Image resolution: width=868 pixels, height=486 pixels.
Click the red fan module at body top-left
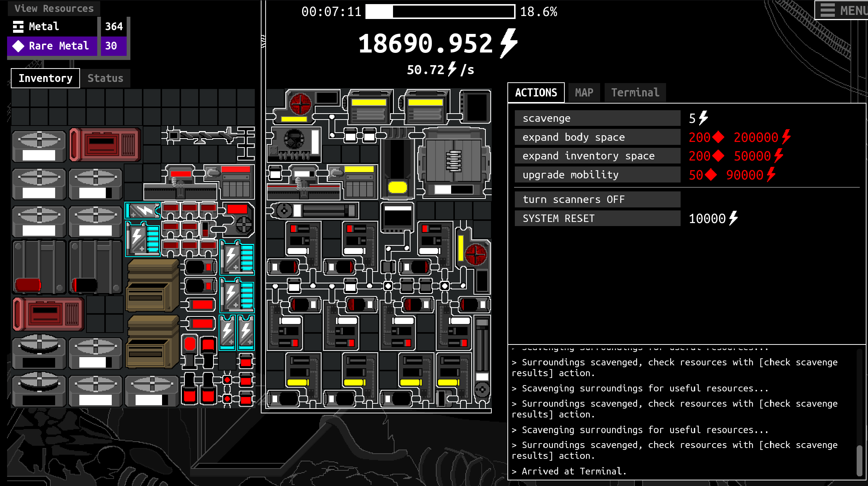point(306,106)
